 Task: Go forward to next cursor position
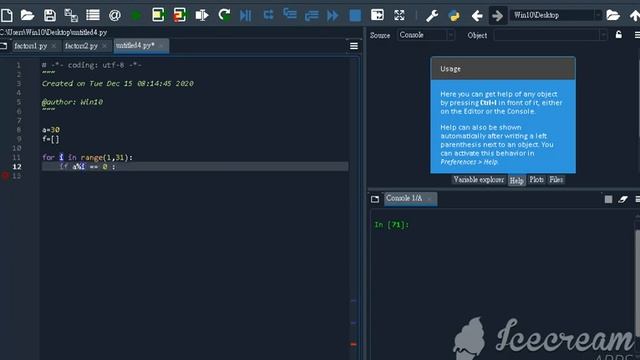pyautogui.click(x=498, y=16)
